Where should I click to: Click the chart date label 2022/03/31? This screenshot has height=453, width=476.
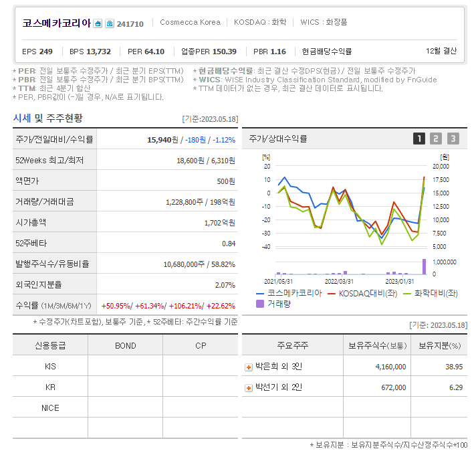click(x=339, y=281)
